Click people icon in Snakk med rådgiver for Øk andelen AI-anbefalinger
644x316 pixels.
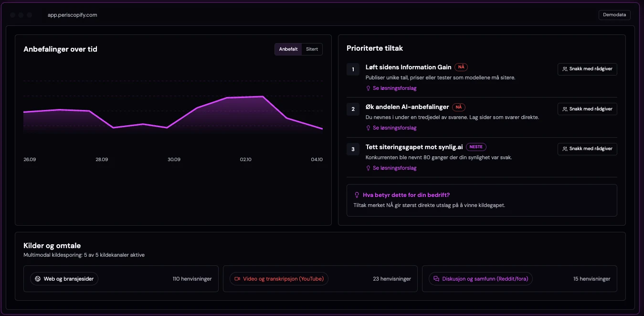pos(565,109)
